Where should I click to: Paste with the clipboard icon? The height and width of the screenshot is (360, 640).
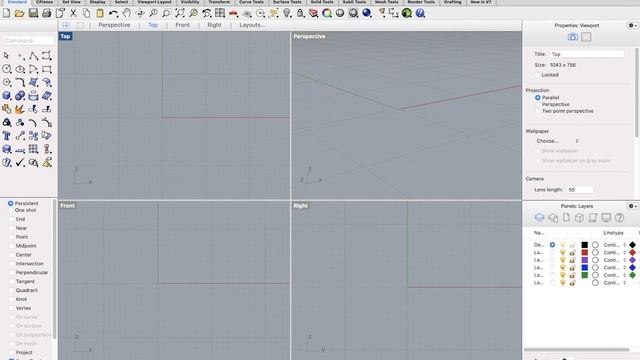click(100, 13)
